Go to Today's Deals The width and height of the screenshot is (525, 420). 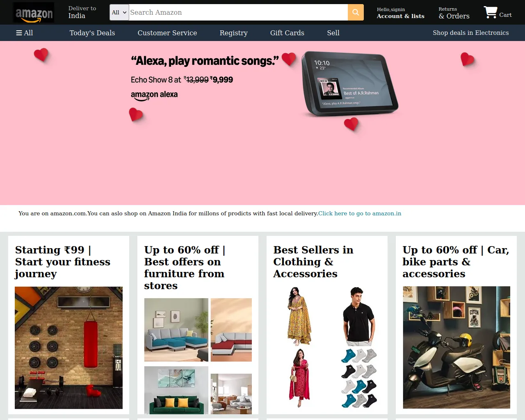pos(92,33)
